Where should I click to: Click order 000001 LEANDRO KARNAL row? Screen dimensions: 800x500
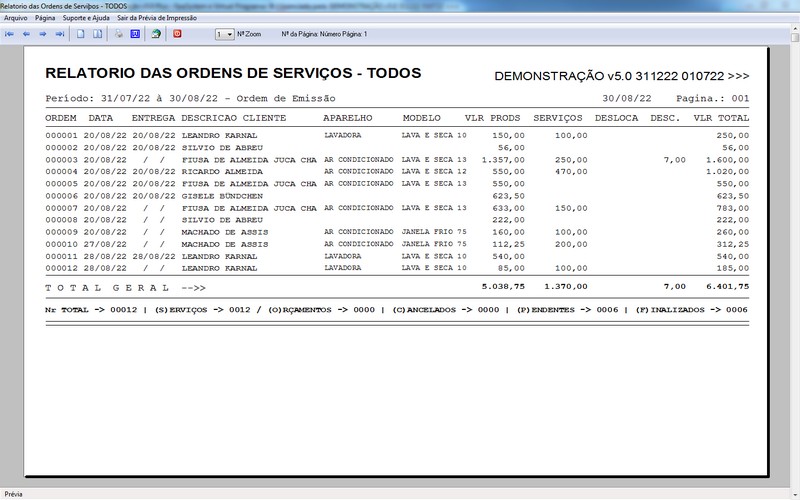(x=397, y=135)
